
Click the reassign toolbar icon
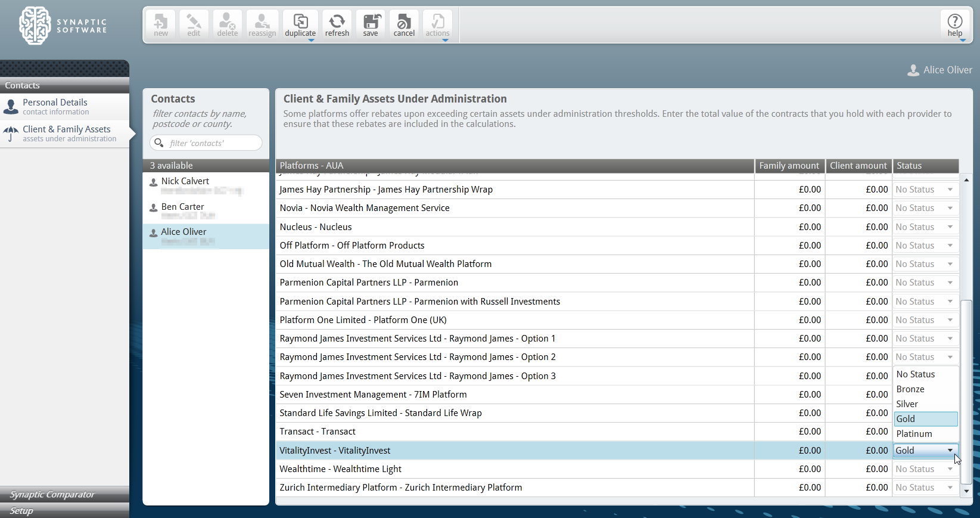pos(262,24)
